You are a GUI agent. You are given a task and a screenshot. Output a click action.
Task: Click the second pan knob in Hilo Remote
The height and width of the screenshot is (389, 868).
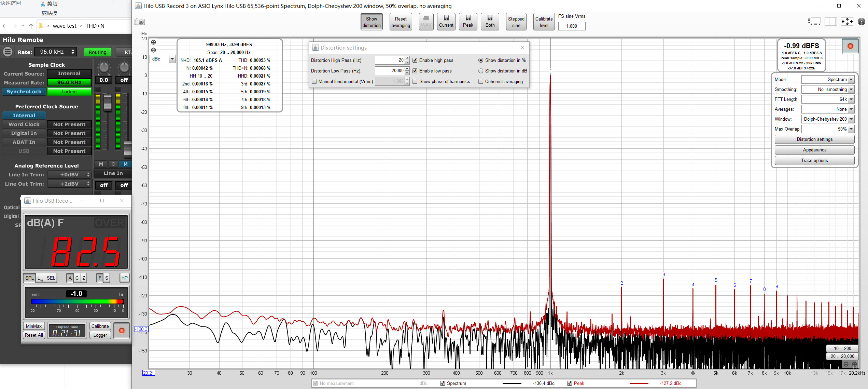[x=124, y=67]
